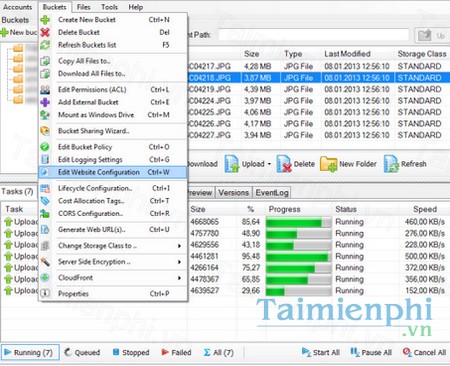This screenshot has height=366, width=450.
Task: Click in the Path input field
Action: click(314, 35)
